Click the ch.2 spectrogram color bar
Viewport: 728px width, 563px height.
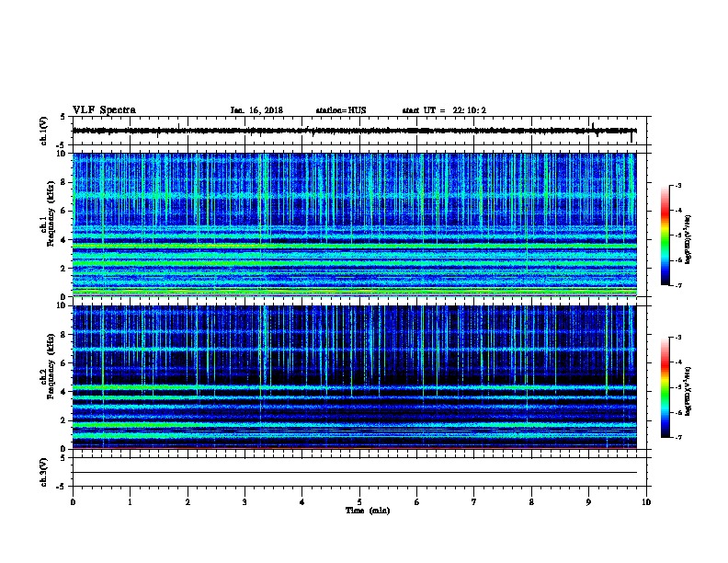point(665,387)
